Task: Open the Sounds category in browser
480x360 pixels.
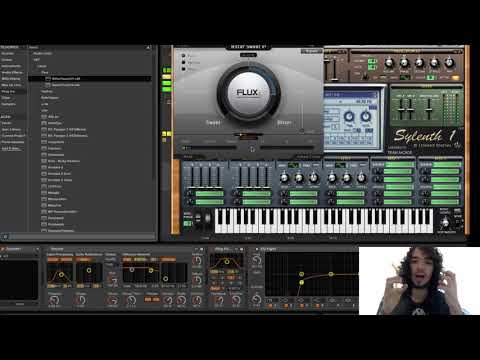Action: 8,53
